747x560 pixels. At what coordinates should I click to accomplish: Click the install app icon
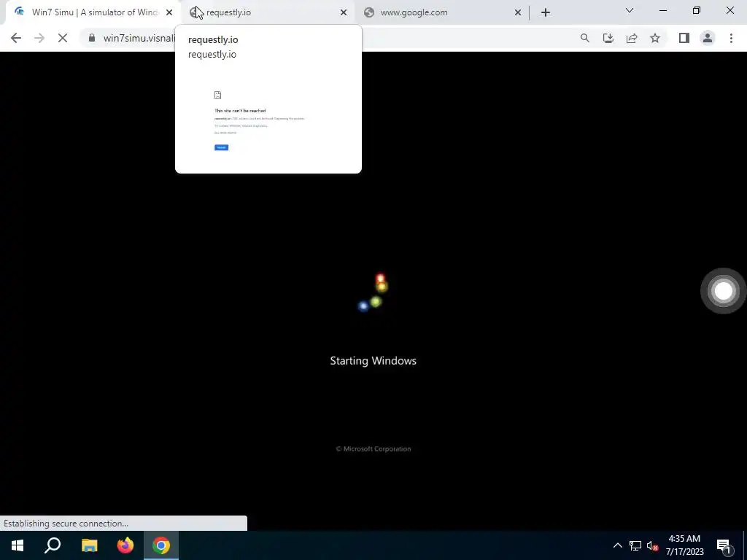coord(608,38)
